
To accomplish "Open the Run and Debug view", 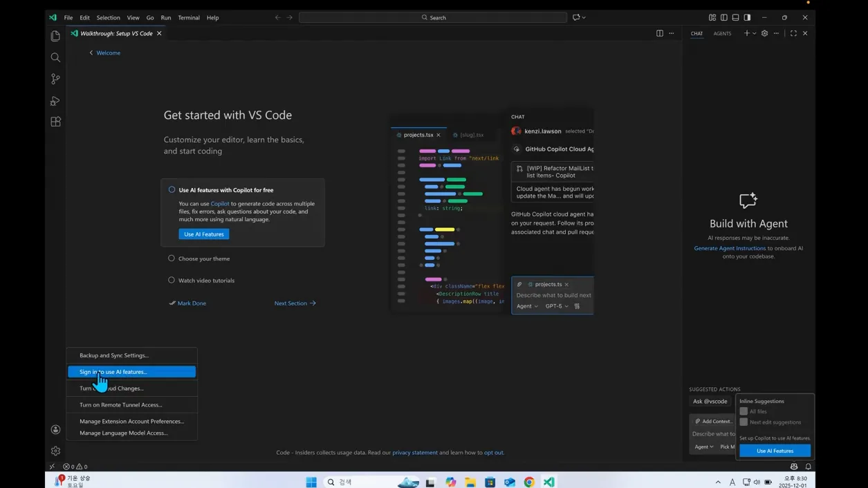I will 55,101.
